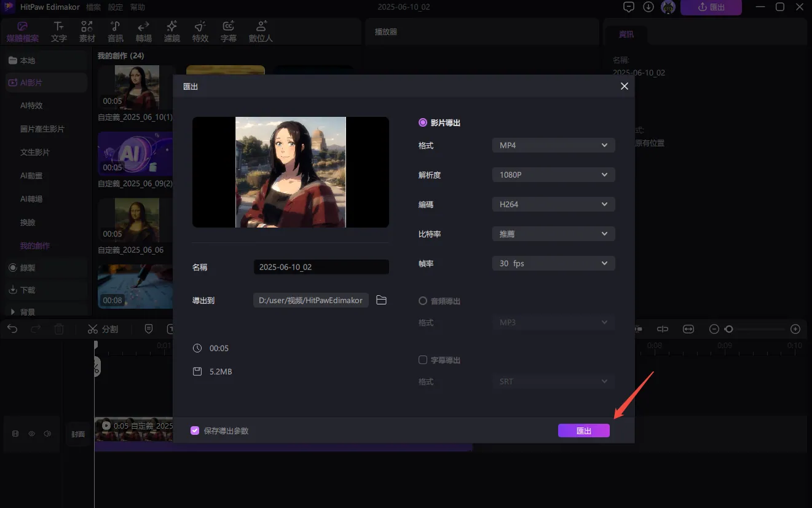Select 圖片產生影片 in the sidebar
812x508 pixels.
click(x=42, y=129)
